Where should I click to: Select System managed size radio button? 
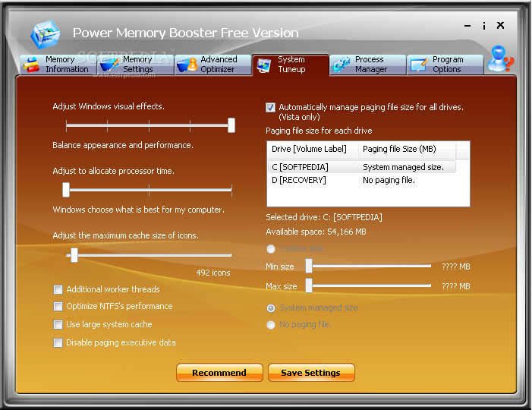click(271, 308)
